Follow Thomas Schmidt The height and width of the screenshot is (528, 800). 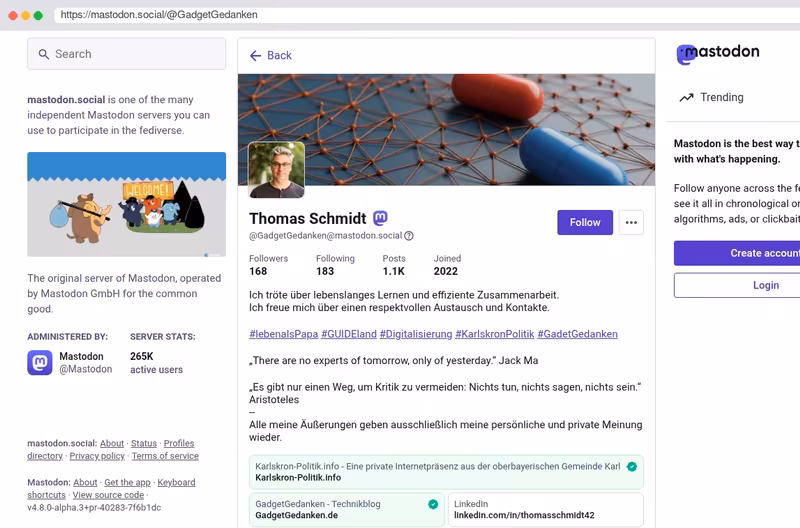pos(585,222)
